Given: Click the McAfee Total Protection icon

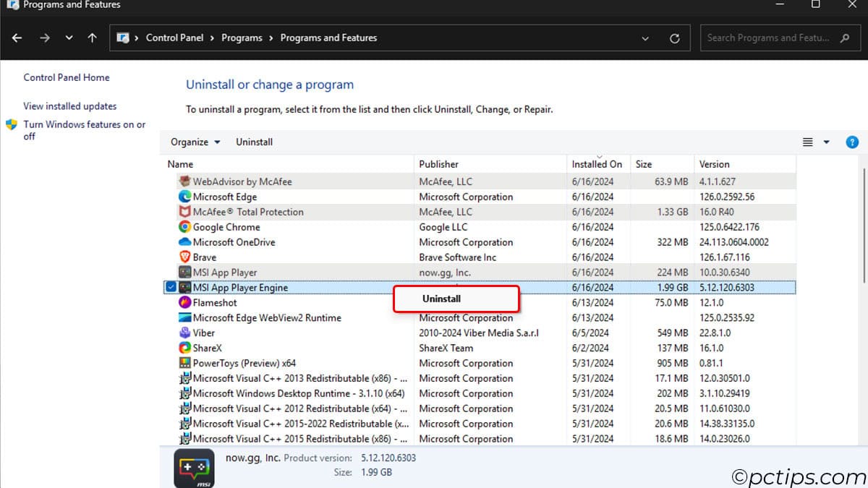Looking at the screenshot, I should (184, 212).
